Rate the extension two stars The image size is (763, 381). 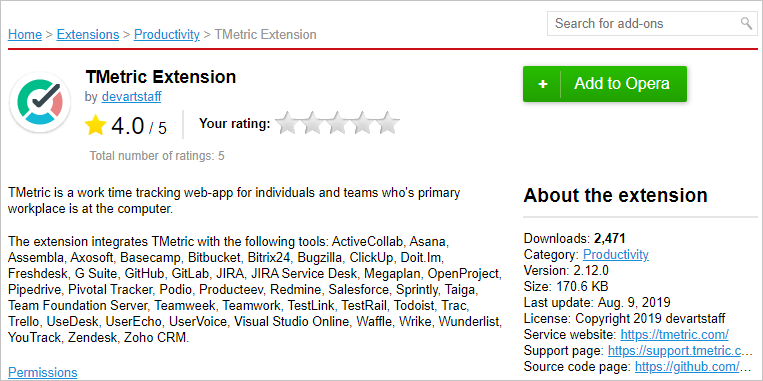[x=312, y=123]
